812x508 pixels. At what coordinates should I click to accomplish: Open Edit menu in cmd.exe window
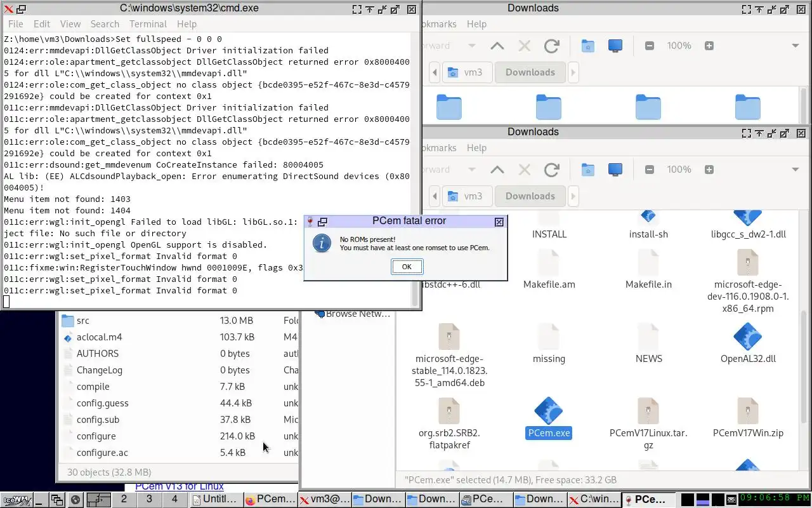pyautogui.click(x=42, y=24)
